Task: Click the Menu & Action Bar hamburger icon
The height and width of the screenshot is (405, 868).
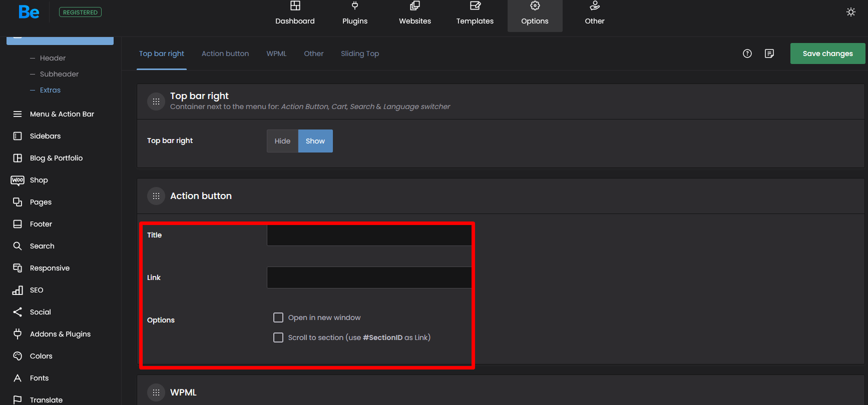Action: [x=18, y=114]
